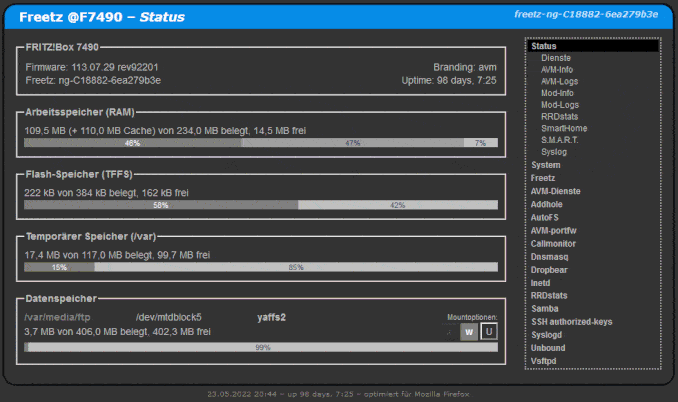Open the Callmonitor package page
Screen dimensions: 678x402
553,244
